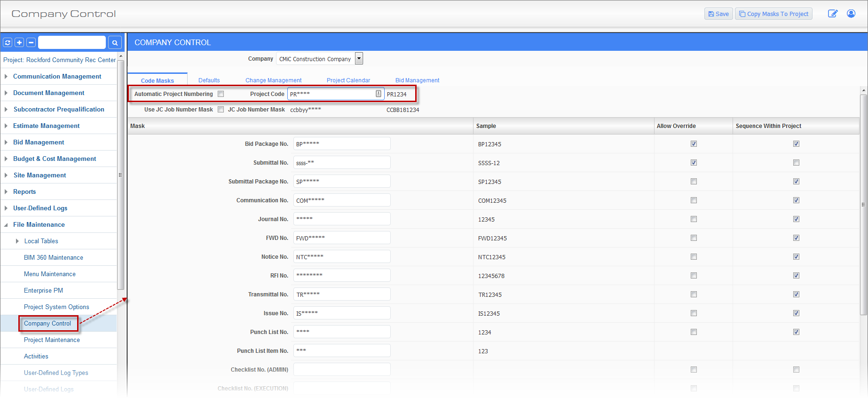
Task: Enable Automatic Project Numbering checkbox
Action: 221,94
